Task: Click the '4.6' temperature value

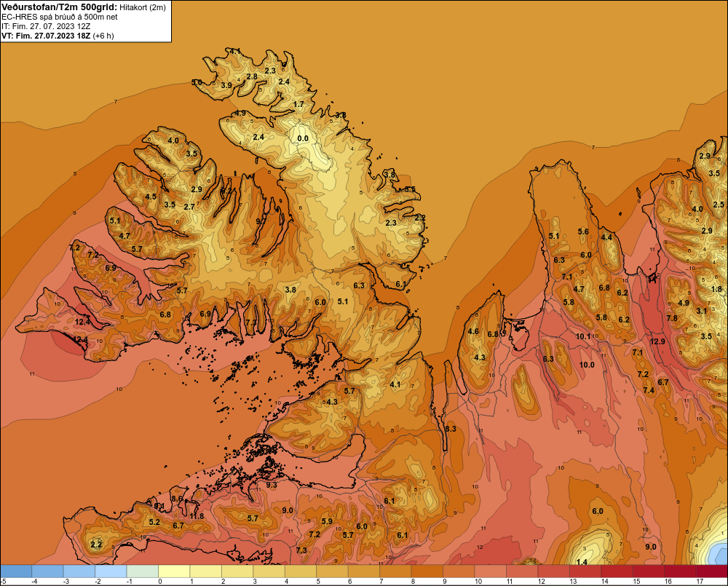Action: click(473, 331)
